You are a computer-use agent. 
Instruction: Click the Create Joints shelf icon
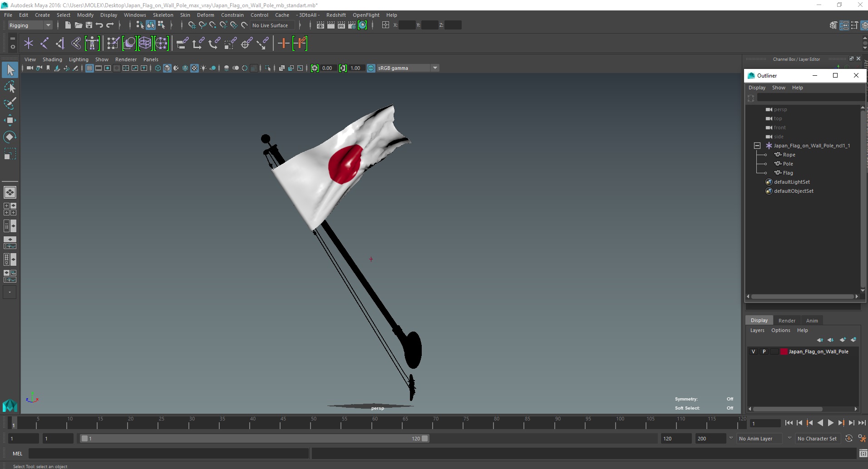[x=44, y=44]
